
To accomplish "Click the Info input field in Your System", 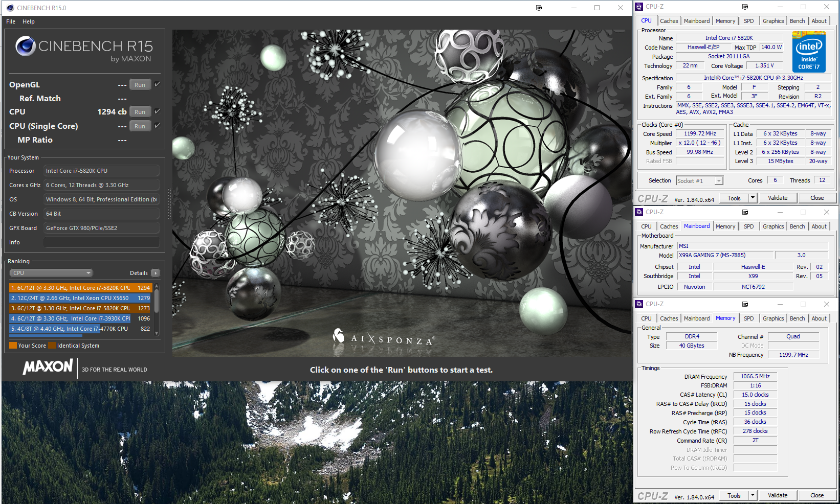I will pos(101,242).
